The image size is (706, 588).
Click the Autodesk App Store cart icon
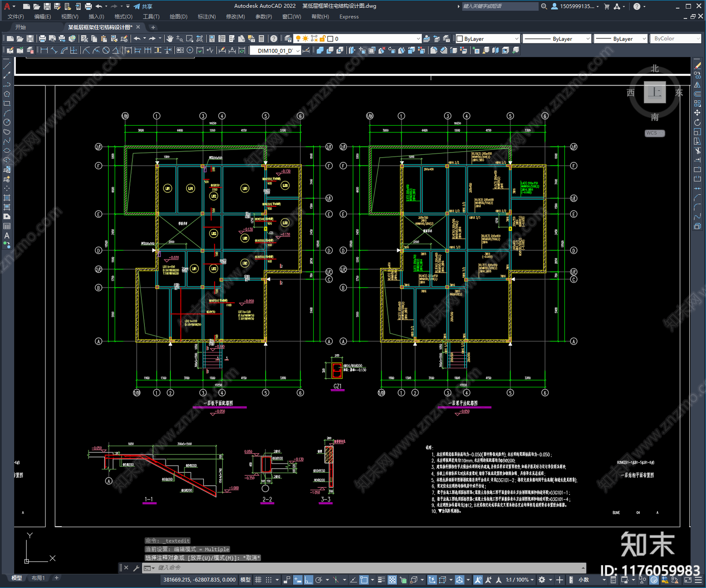607,6
